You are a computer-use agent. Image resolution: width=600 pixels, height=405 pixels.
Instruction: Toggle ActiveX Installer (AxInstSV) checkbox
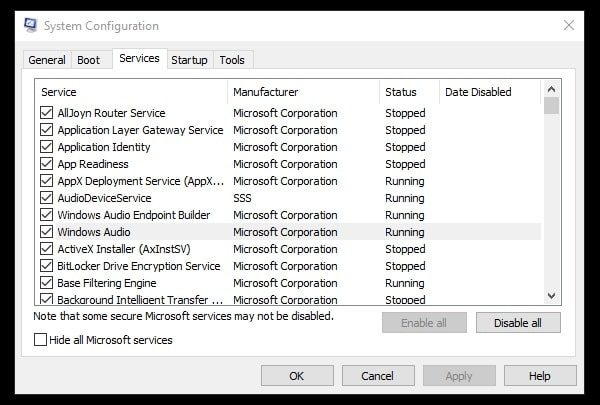pos(46,249)
